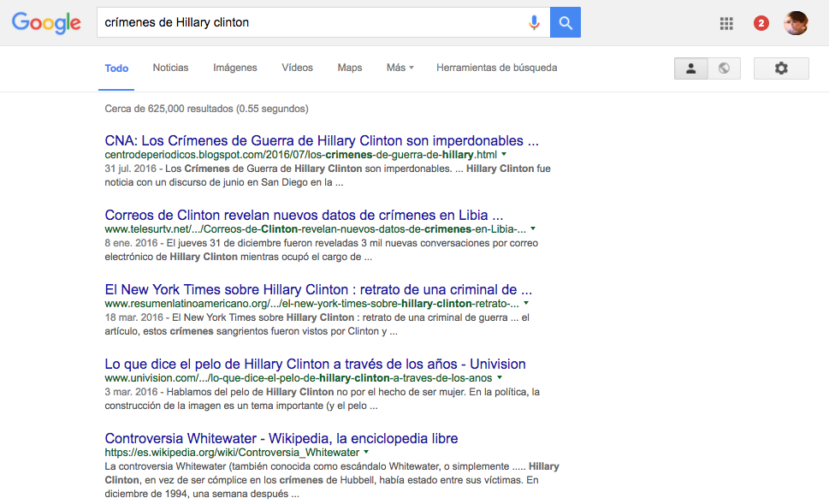
Task: Expand arrow next to centrodeperiodicos URL
Action: click(x=504, y=154)
